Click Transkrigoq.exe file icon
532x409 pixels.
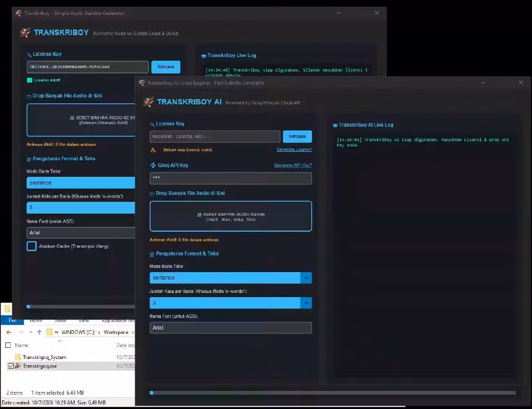[x=18, y=366]
